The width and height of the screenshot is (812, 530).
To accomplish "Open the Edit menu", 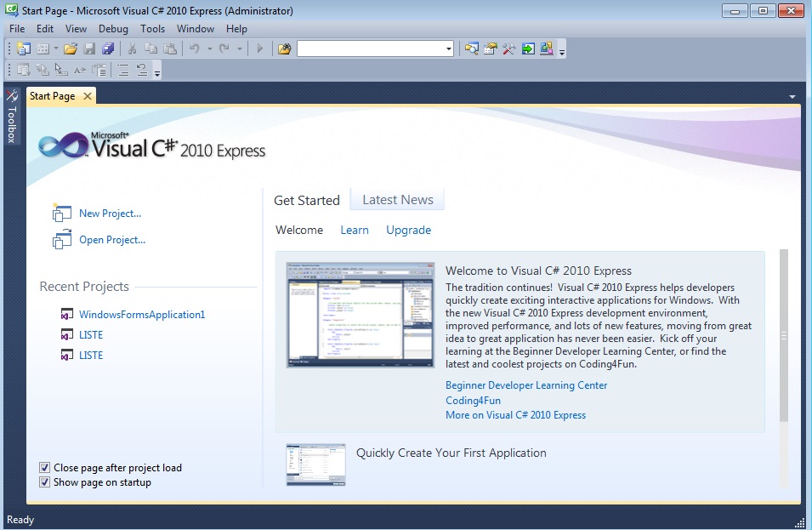I will pos(45,28).
